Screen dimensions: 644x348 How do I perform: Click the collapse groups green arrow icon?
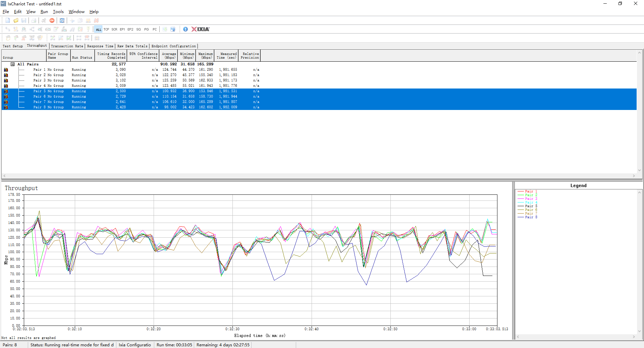point(165,29)
